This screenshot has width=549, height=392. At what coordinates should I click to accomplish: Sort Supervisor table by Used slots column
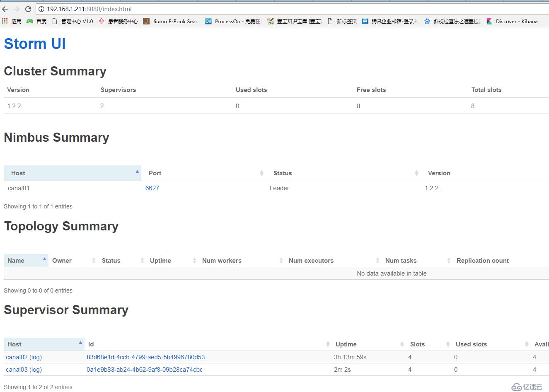491,344
